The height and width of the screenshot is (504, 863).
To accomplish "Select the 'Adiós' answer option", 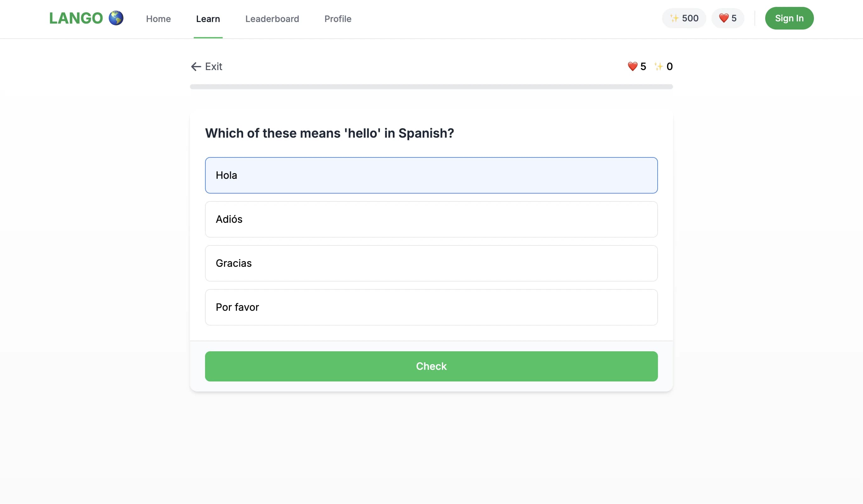I will click(x=431, y=219).
